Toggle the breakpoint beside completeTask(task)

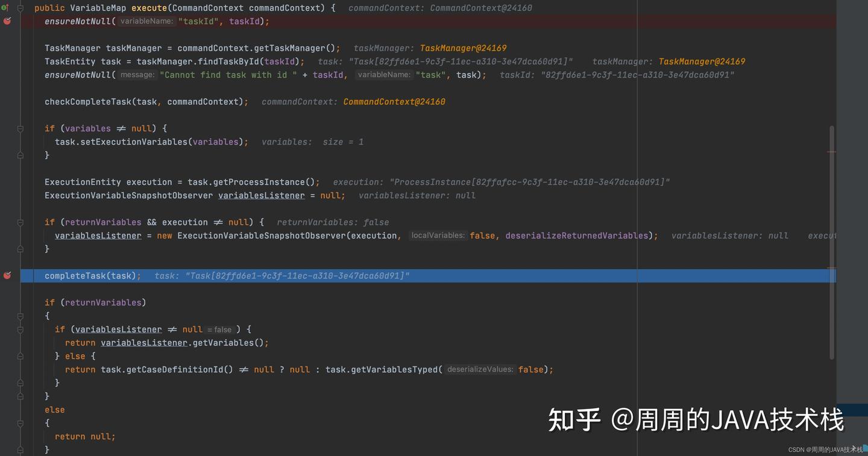click(x=7, y=275)
